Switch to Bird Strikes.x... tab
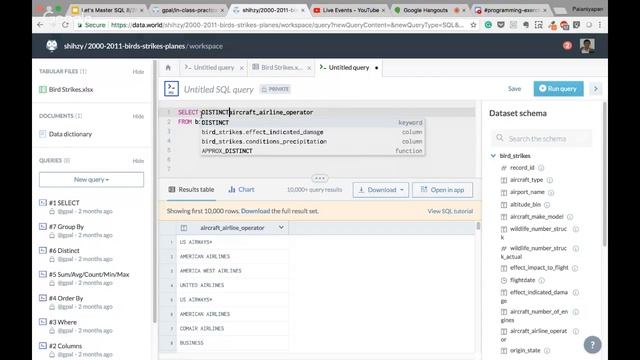This screenshot has height=360, width=640. point(281,68)
